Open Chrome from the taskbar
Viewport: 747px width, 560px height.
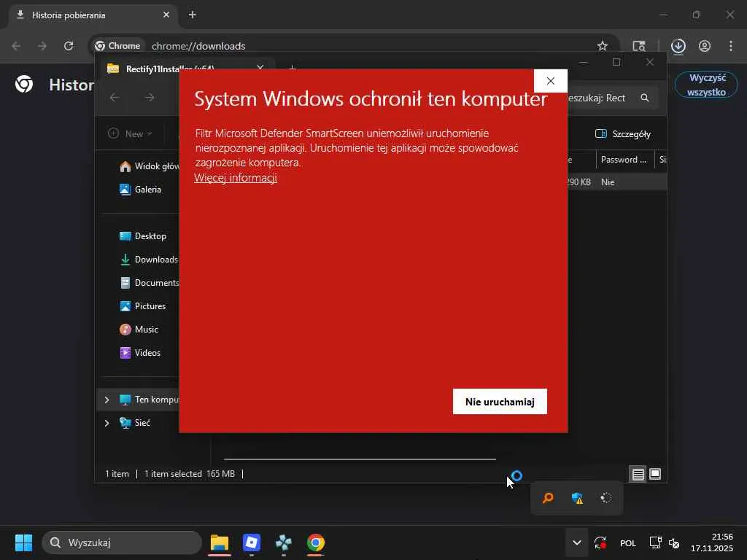coord(315,542)
